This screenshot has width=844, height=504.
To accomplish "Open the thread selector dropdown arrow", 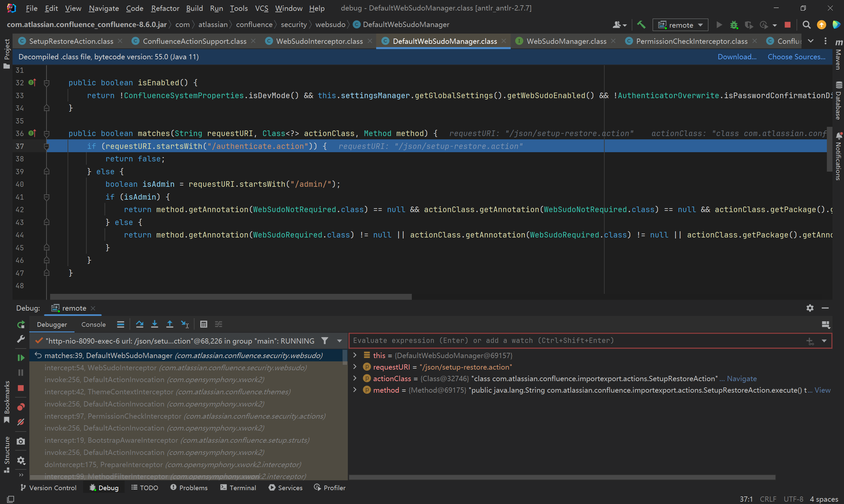I will pos(339,341).
